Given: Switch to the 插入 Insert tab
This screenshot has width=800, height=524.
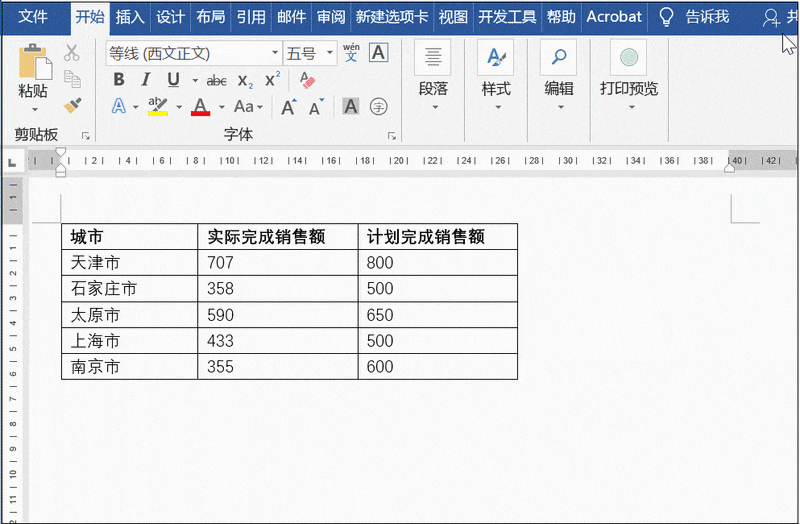Looking at the screenshot, I should click(130, 17).
